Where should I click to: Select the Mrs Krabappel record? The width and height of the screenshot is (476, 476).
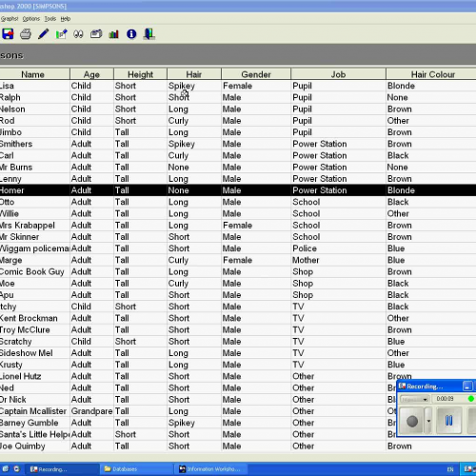click(238, 226)
